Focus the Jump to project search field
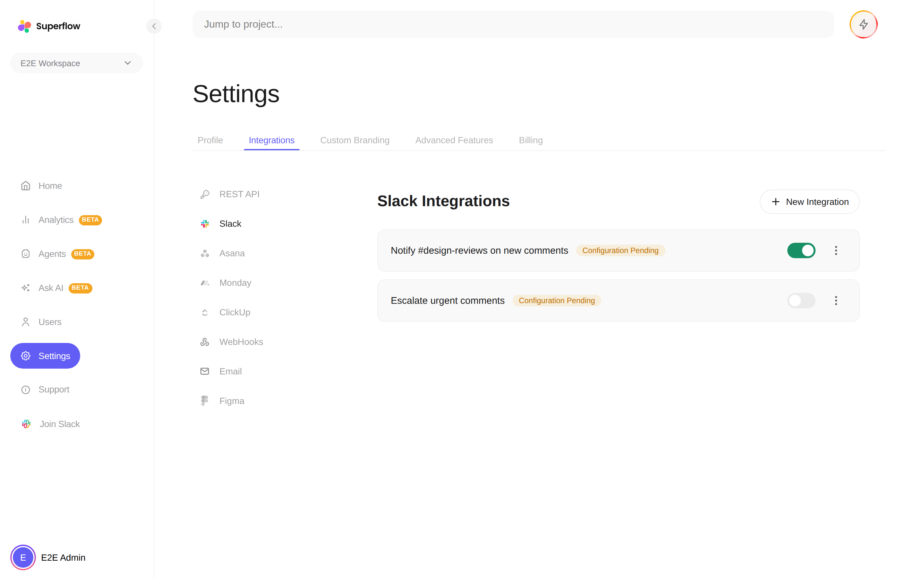 [x=513, y=24]
